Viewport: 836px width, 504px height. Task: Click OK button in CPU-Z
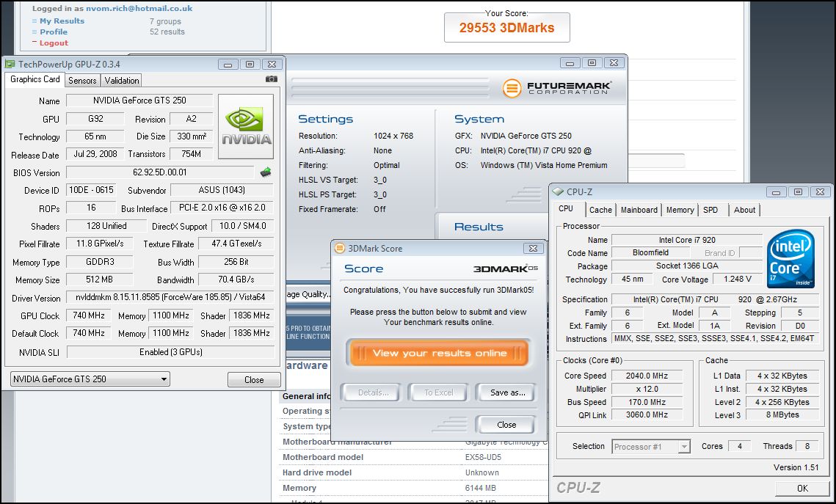click(802, 488)
